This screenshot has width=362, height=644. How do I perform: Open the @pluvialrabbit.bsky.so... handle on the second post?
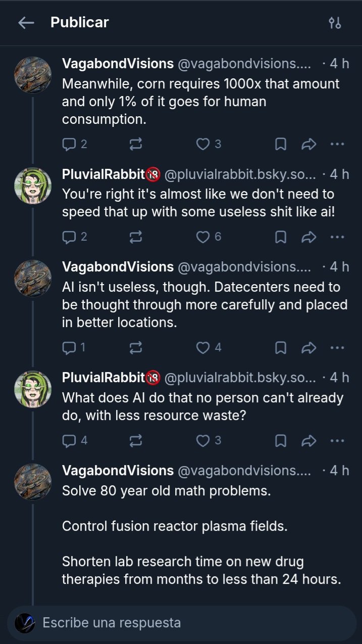point(240,174)
